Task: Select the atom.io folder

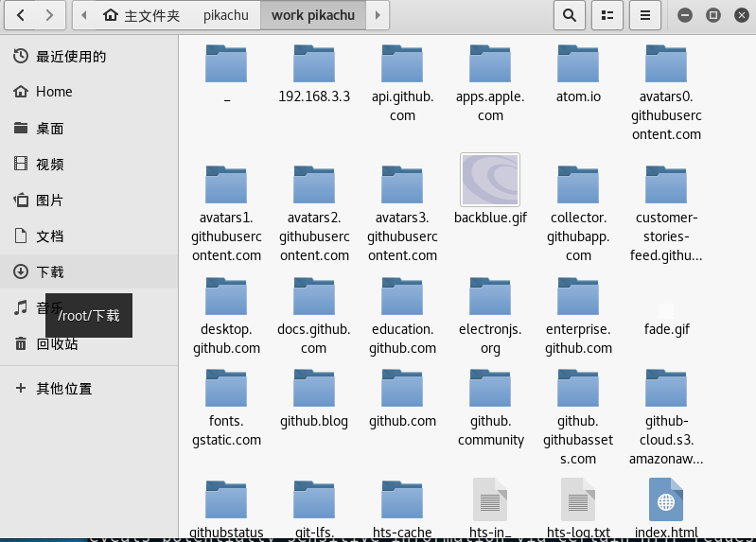Action: click(x=578, y=73)
